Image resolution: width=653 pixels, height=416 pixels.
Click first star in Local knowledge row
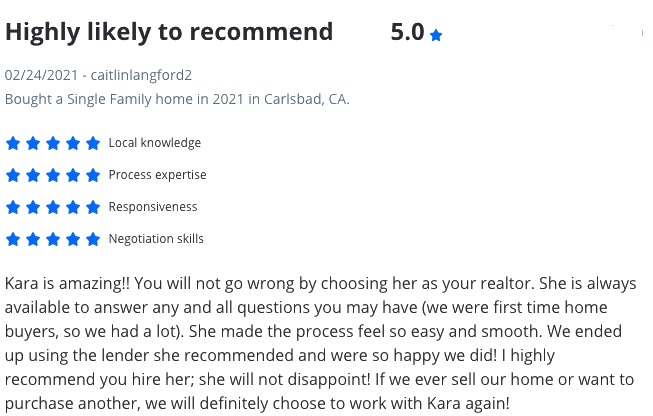click(13, 143)
